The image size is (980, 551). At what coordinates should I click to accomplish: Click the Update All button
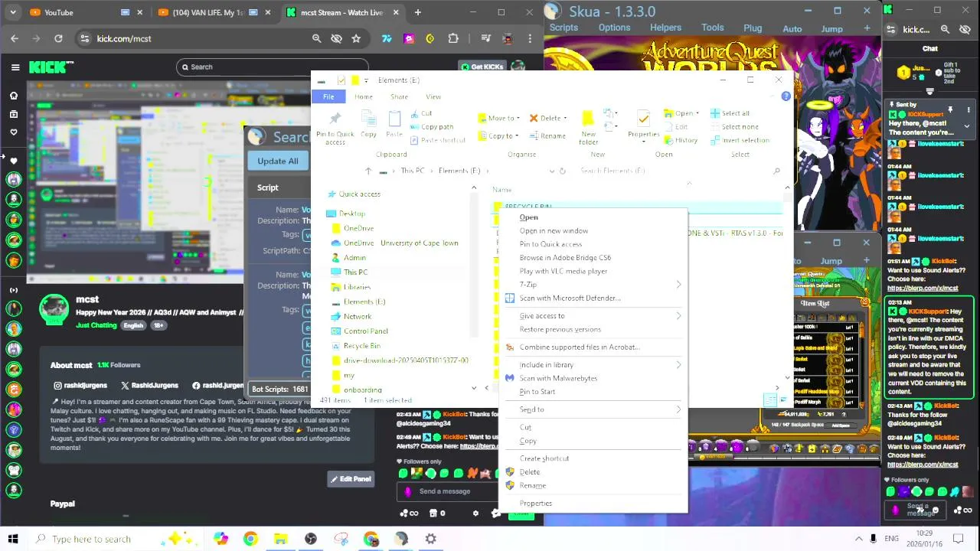pyautogui.click(x=278, y=161)
